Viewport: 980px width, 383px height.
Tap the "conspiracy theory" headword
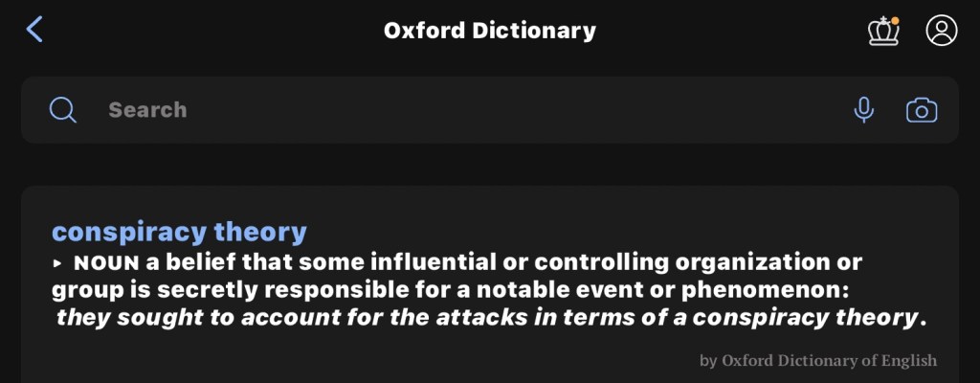click(x=179, y=232)
